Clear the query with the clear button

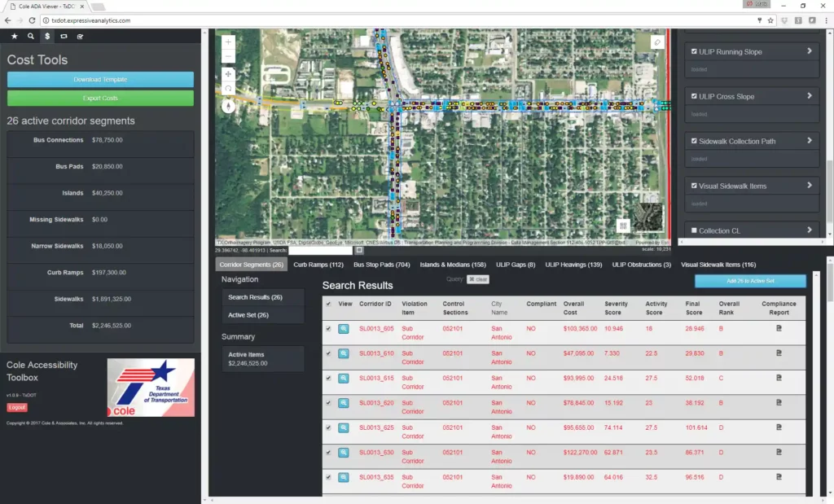coord(477,279)
